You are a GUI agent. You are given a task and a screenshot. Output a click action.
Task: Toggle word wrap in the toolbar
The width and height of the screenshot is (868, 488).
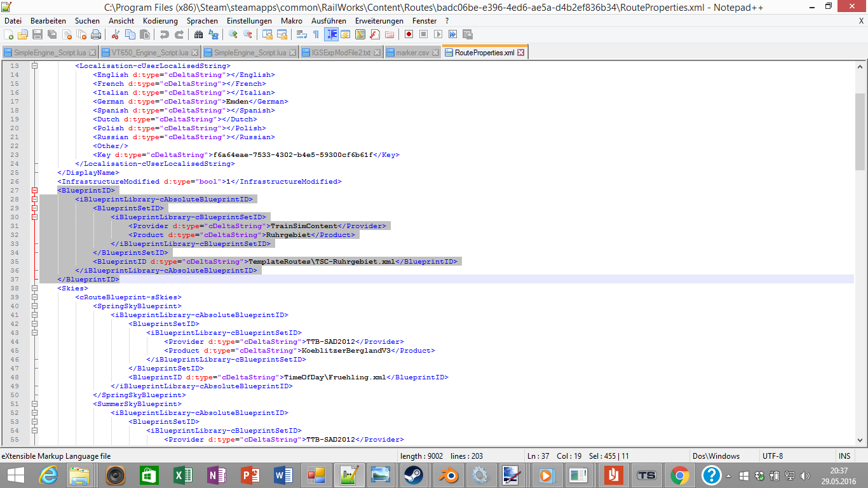[x=302, y=34]
